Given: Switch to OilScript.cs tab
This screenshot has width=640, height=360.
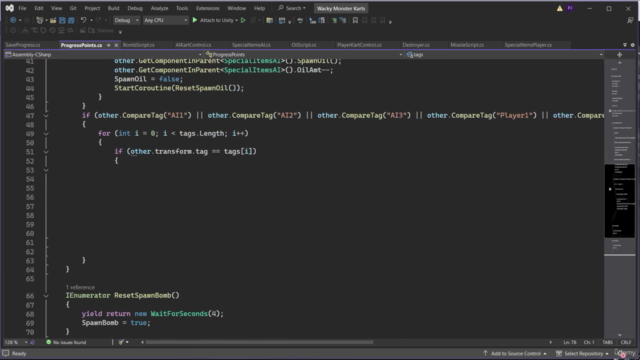Looking at the screenshot, I should click(x=304, y=45).
